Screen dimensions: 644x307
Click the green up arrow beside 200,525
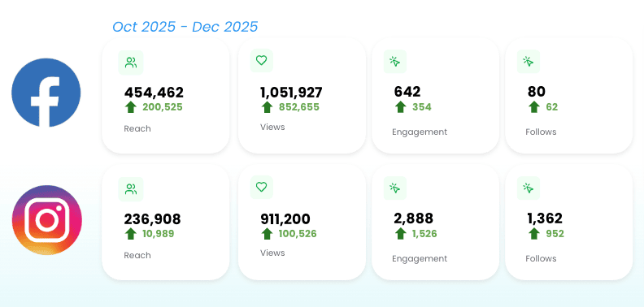tap(131, 107)
